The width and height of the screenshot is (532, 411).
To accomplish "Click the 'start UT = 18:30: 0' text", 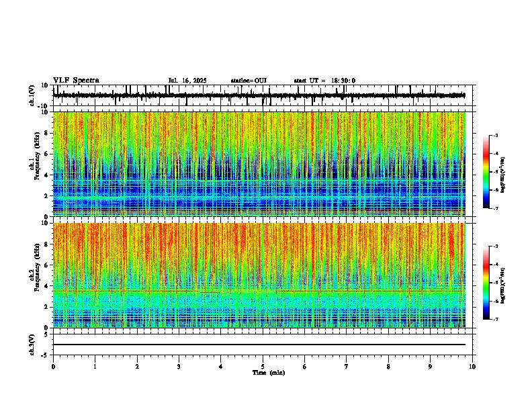I will pyautogui.click(x=324, y=81).
